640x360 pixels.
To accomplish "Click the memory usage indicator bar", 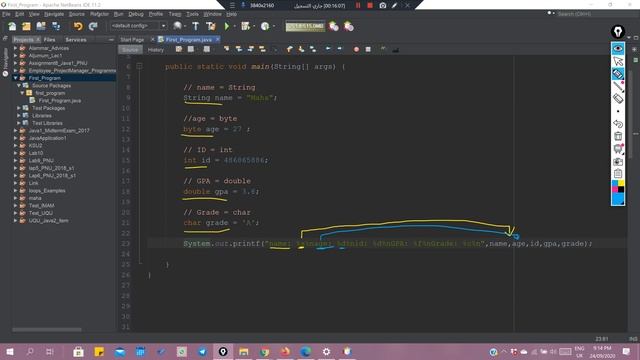I will (x=305, y=27).
